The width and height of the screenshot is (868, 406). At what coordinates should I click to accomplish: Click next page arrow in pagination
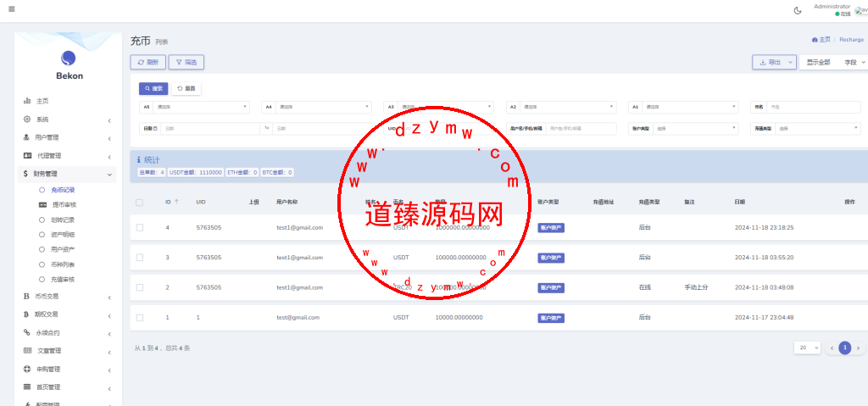point(858,348)
